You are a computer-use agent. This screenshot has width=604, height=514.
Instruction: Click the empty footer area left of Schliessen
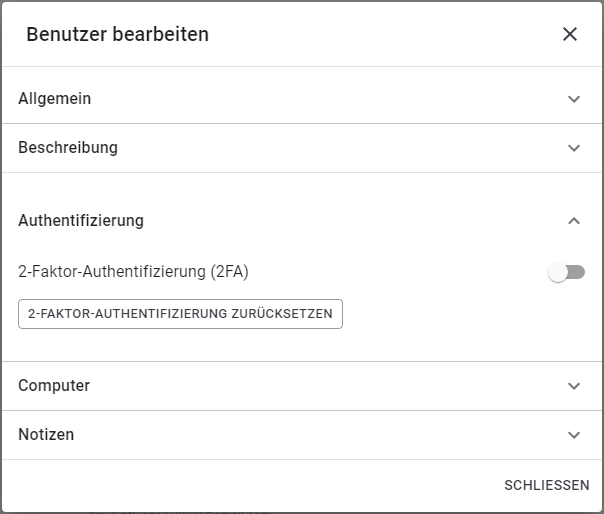[250, 485]
